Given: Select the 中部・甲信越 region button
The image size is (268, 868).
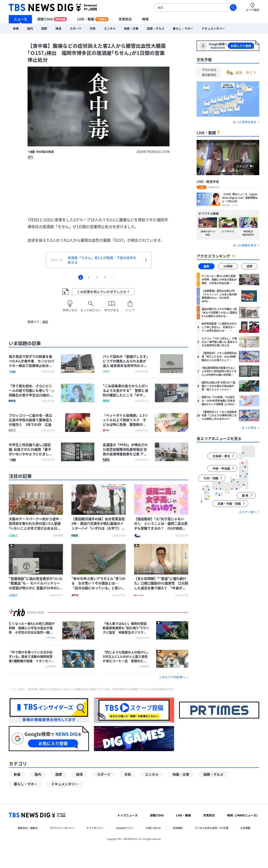Looking at the screenshot, I should (222, 468).
